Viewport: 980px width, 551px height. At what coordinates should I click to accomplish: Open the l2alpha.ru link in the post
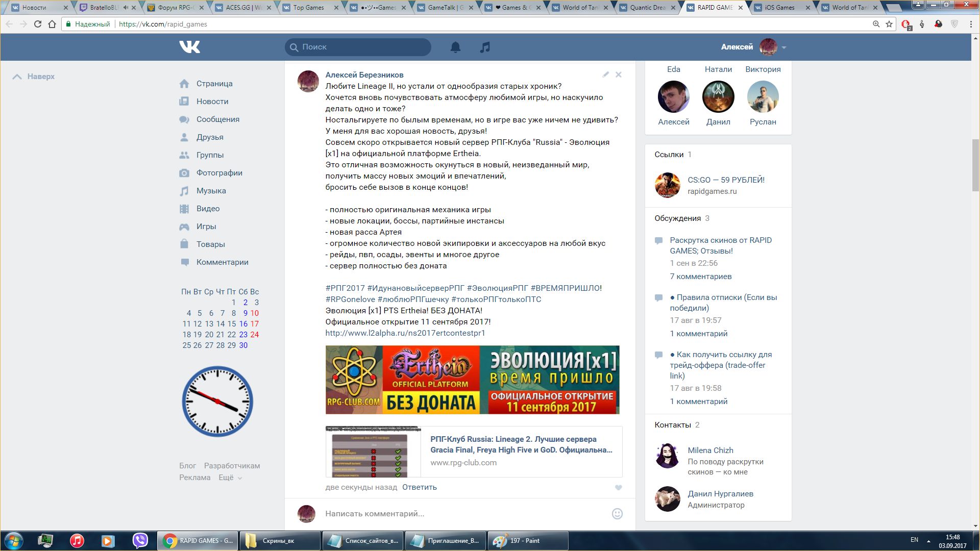pyautogui.click(x=405, y=333)
